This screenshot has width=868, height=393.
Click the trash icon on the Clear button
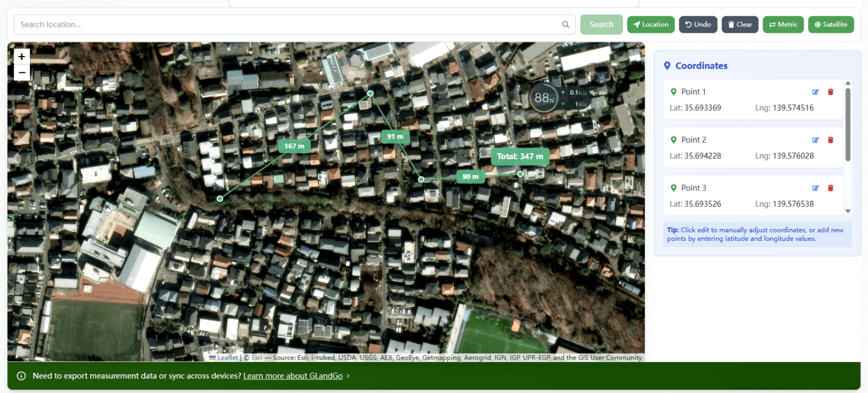(x=730, y=24)
